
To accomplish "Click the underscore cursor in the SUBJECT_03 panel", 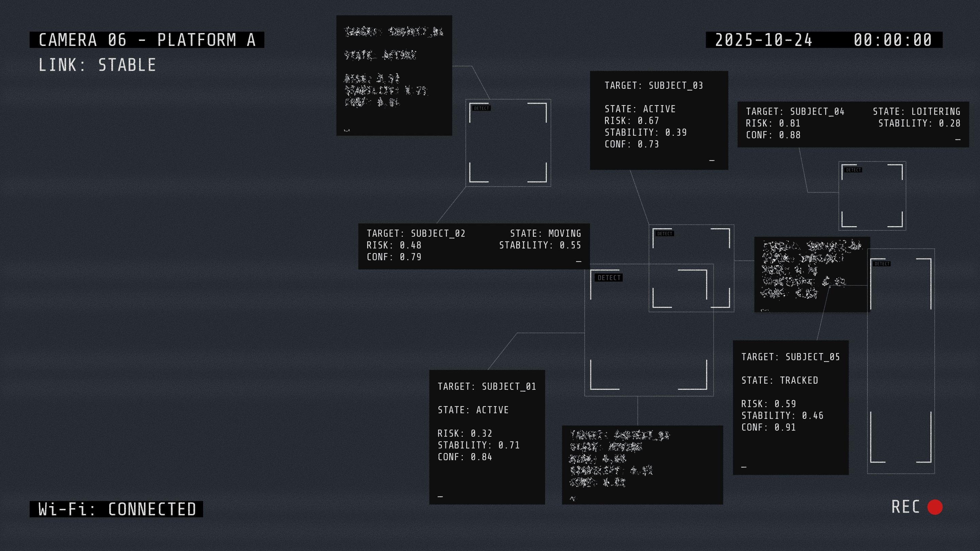I will [x=712, y=160].
